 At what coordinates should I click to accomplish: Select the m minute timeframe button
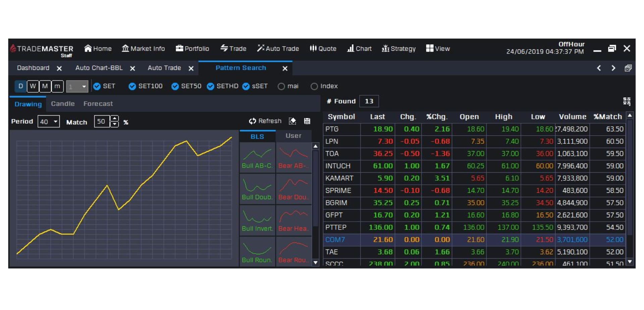pyautogui.click(x=57, y=86)
